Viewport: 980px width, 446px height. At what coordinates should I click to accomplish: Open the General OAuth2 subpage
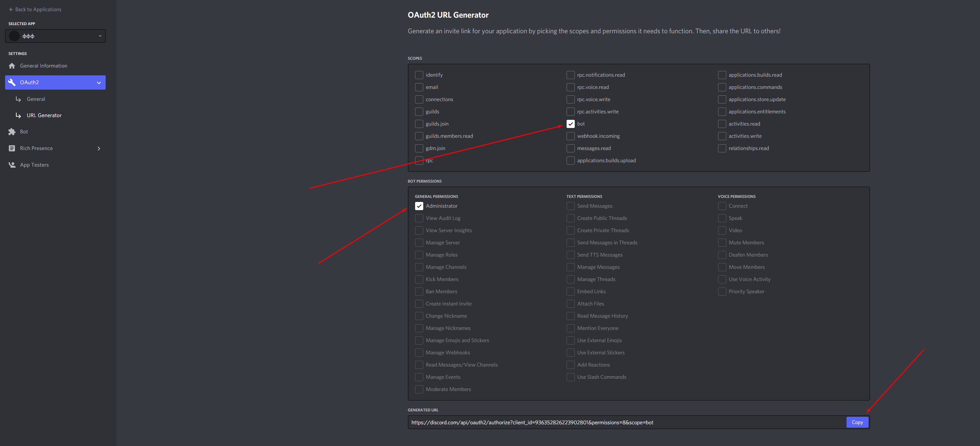click(x=36, y=99)
